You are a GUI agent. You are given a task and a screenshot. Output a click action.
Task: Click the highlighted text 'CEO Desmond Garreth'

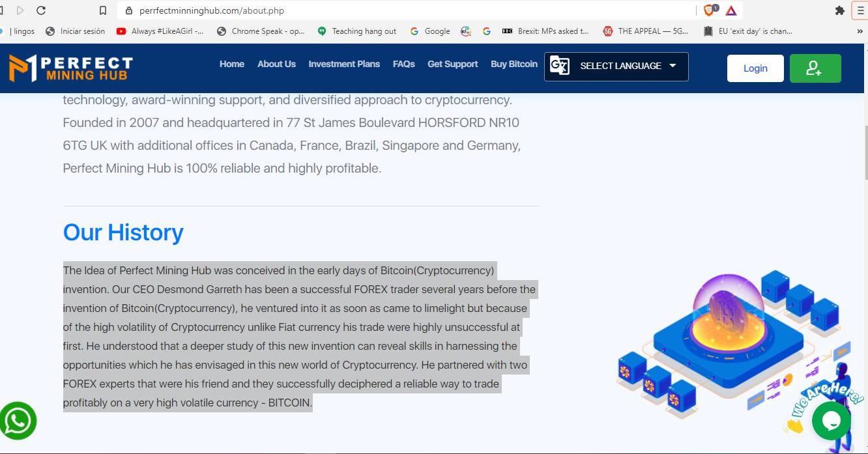tap(187, 289)
